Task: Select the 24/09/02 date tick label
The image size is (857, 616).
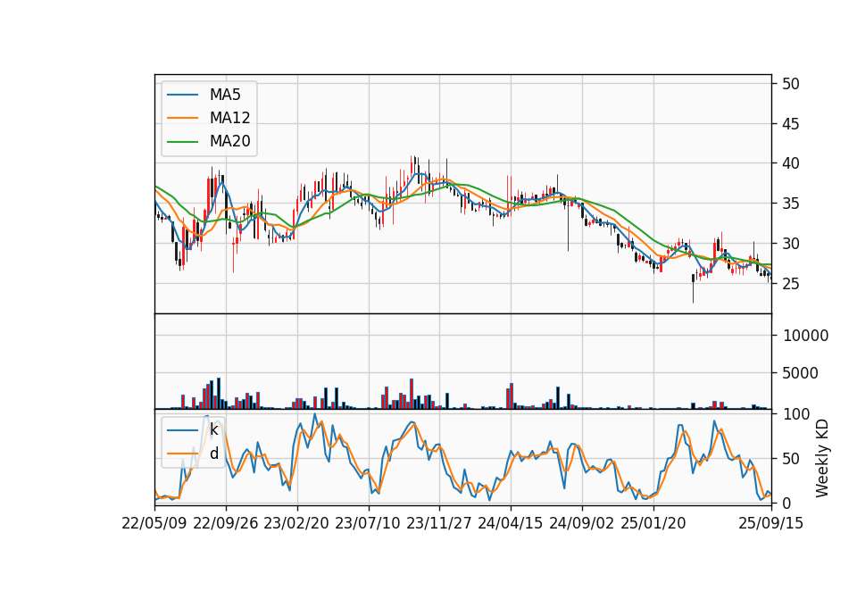Action: click(581, 523)
